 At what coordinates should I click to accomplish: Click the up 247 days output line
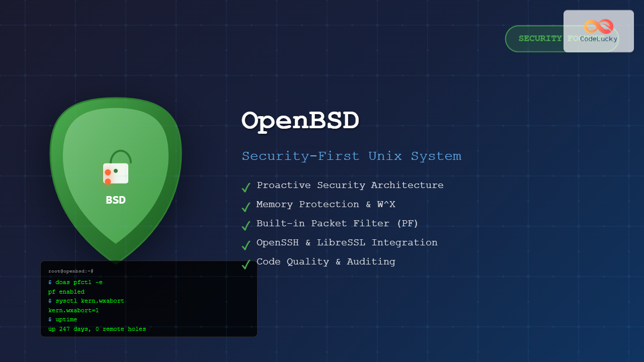[97, 329]
